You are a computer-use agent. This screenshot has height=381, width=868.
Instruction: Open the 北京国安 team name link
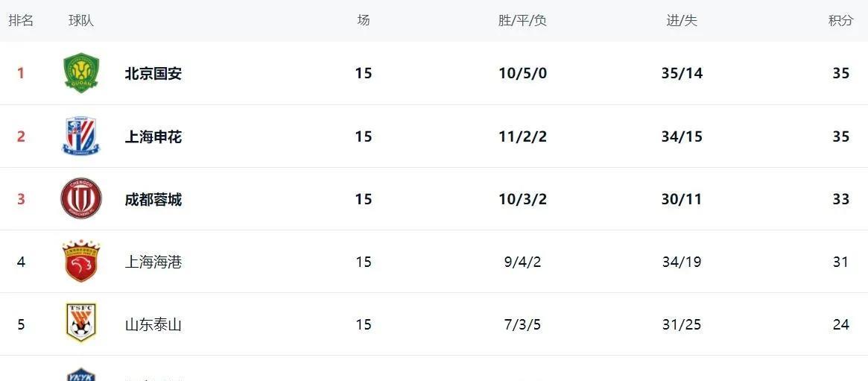click(x=153, y=74)
